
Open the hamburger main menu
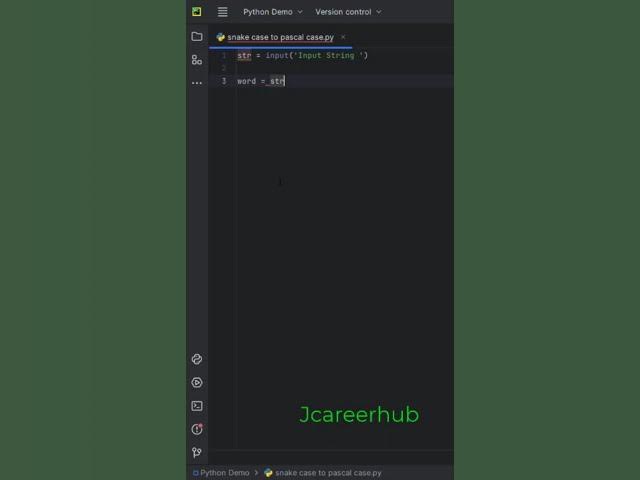tap(222, 12)
